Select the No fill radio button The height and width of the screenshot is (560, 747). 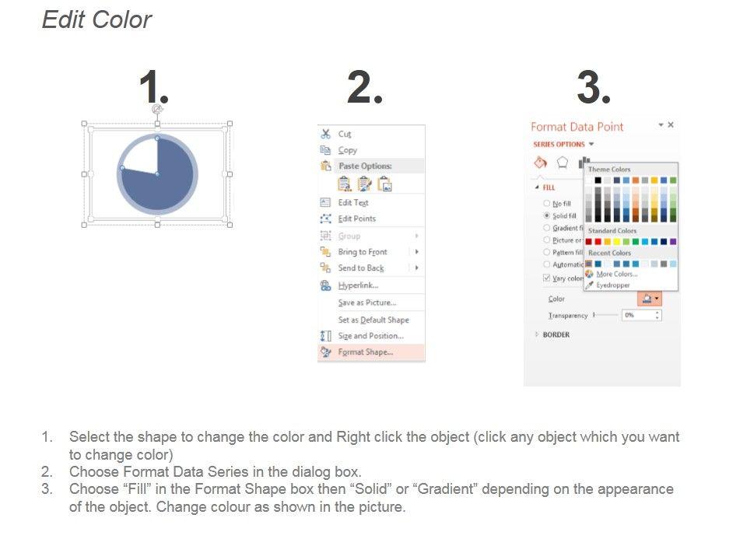tap(547, 204)
